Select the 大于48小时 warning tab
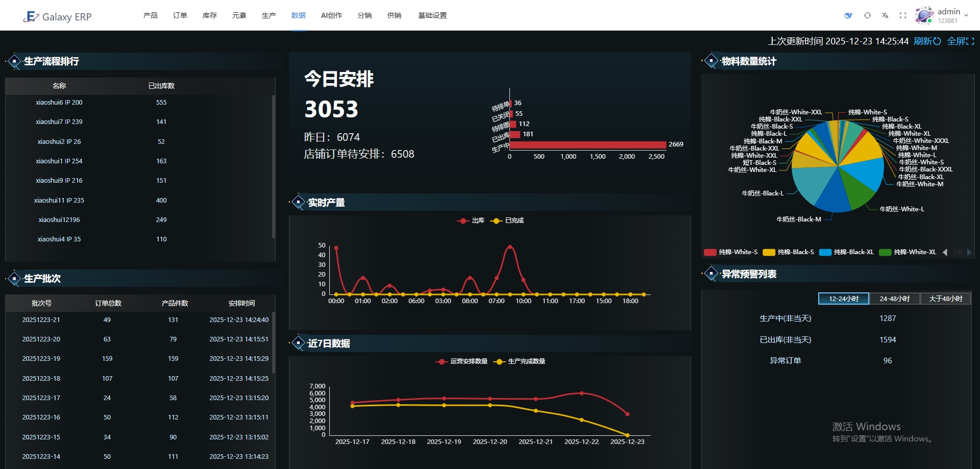Viewport: 980px width, 469px height. point(945,299)
